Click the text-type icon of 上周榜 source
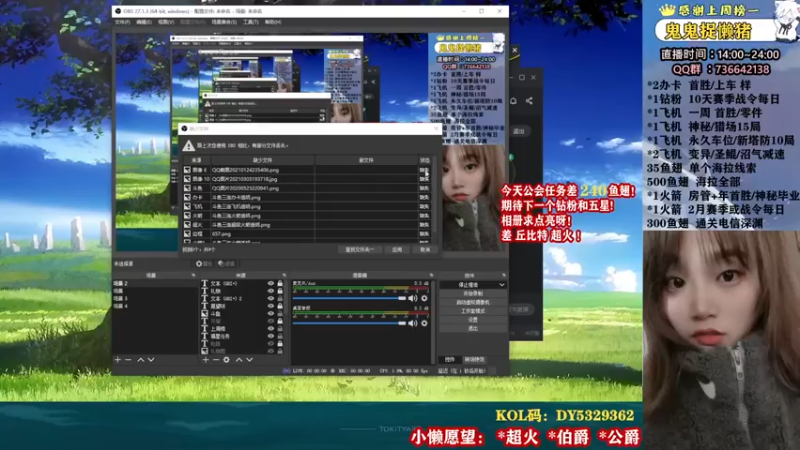This screenshot has height=450, width=800. pos(205,329)
